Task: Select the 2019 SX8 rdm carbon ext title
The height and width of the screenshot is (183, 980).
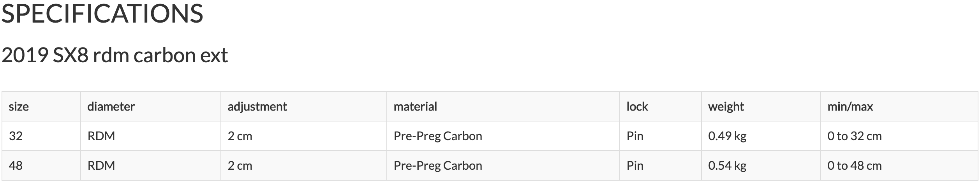Action: pyautogui.click(x=115, y=55)
